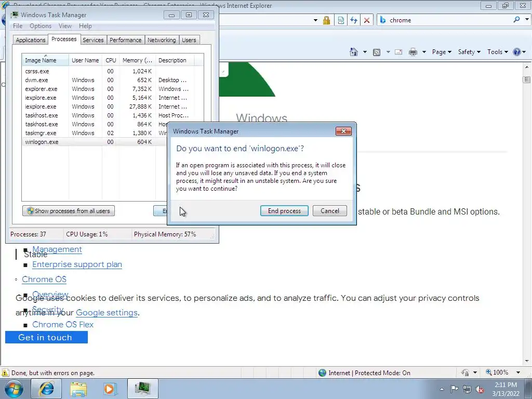Viewport: 532px width, 399px height.
Task: Click the search magnifier icon in IE
Action: click(x=517, y=20)
